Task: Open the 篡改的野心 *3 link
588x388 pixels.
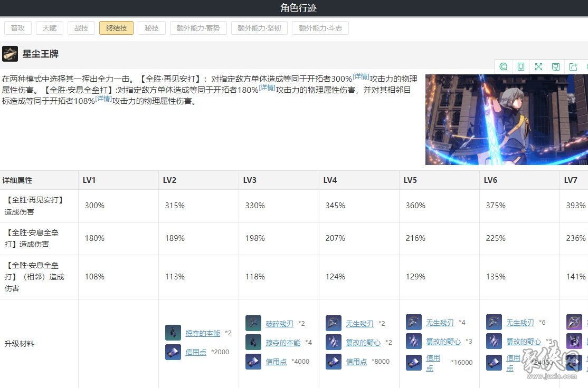Action: tap(443, 342)
